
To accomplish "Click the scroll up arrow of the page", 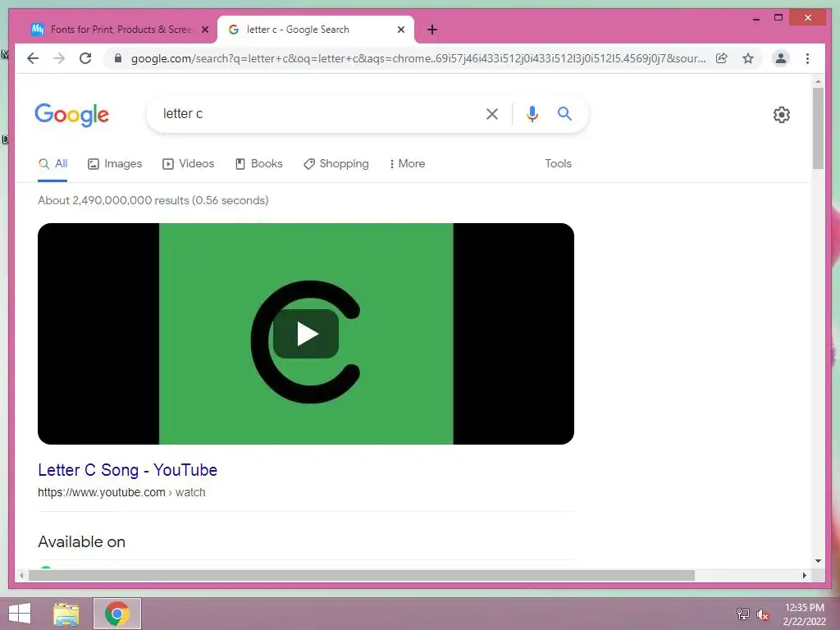I will (818, 82).
